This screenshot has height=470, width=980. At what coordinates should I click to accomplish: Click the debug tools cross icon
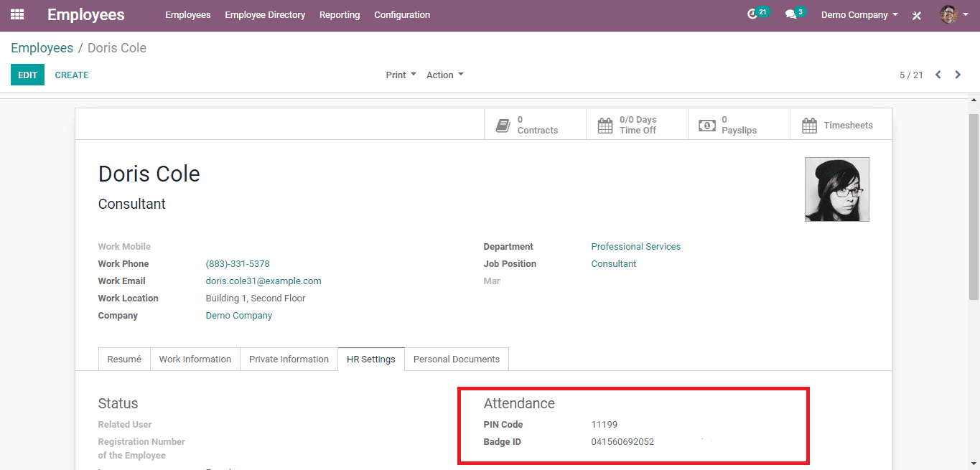click(x=917, y=15)
